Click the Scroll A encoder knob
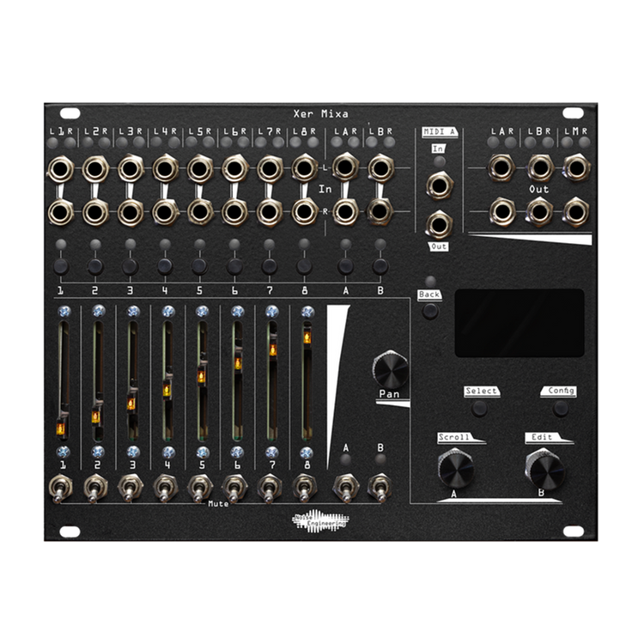644x644 pixels. pos(456,468)
